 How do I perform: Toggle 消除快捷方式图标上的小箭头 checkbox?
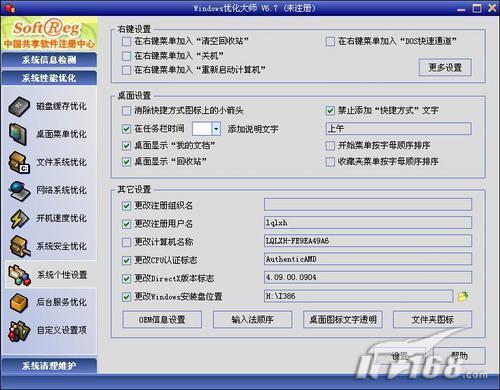tap(126, 111)
